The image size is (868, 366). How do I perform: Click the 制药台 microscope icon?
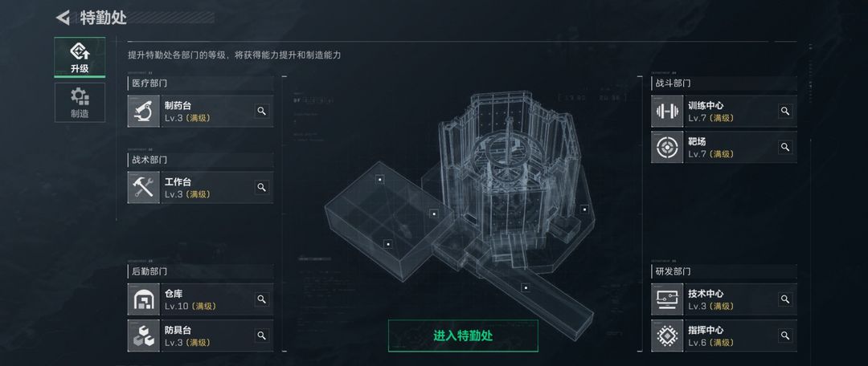[x=143, y=111]
